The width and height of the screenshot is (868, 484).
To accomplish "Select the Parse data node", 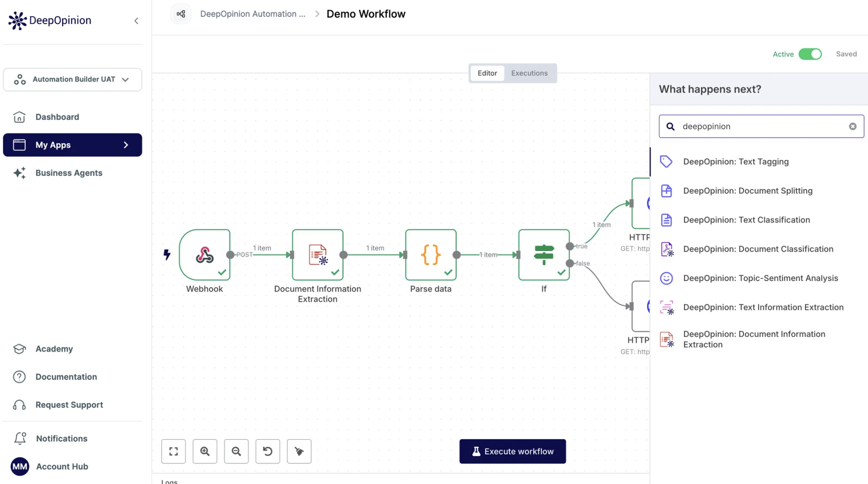I will coord(431,255).
